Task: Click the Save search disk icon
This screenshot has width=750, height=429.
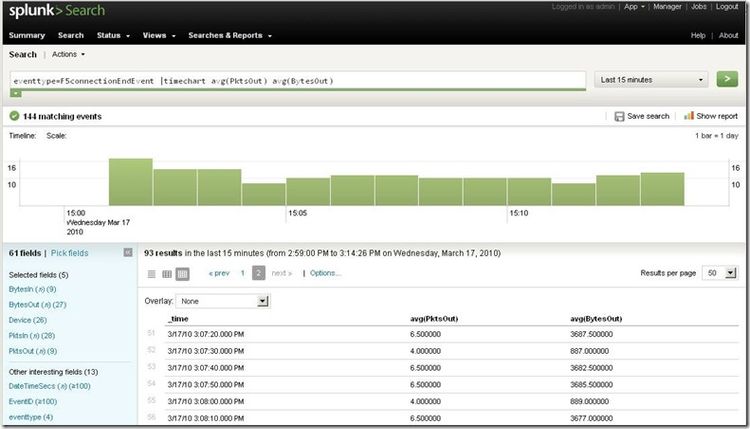Action: pos(620,116)
